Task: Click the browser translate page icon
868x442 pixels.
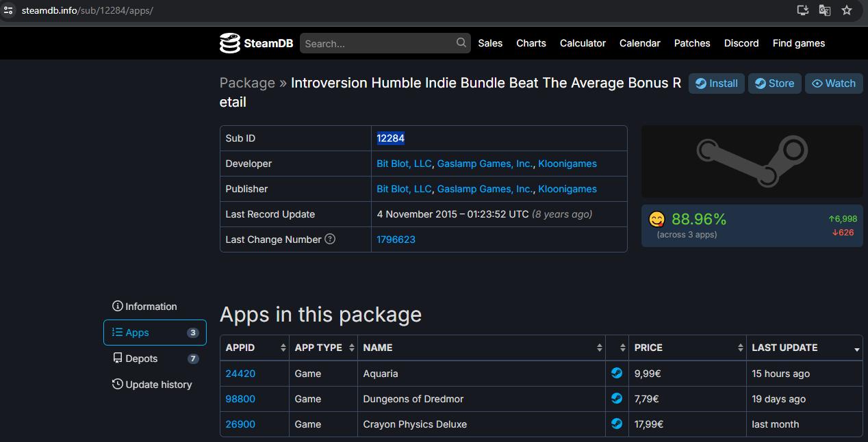Action: 824,10
